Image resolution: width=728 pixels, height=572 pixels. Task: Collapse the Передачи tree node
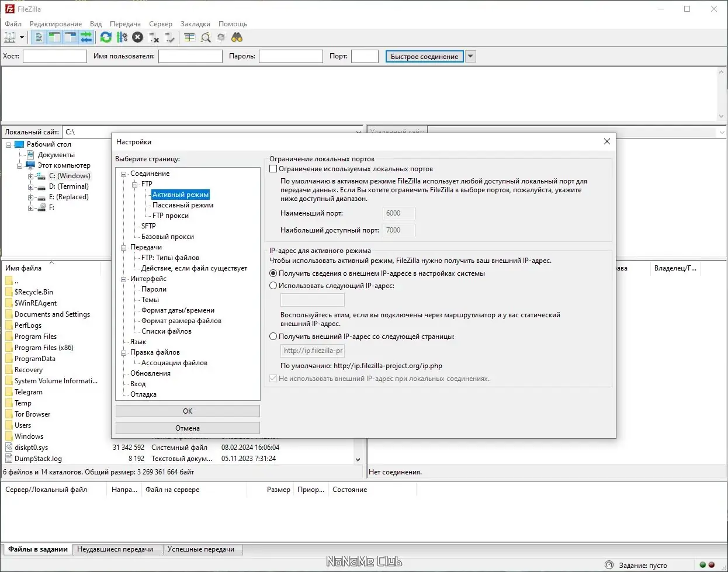pos(124,248)
